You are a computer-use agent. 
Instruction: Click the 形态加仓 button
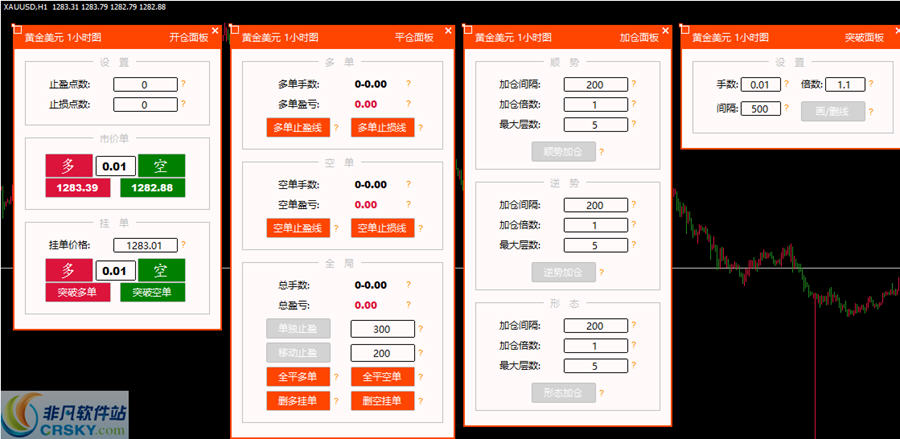point(563,393)
